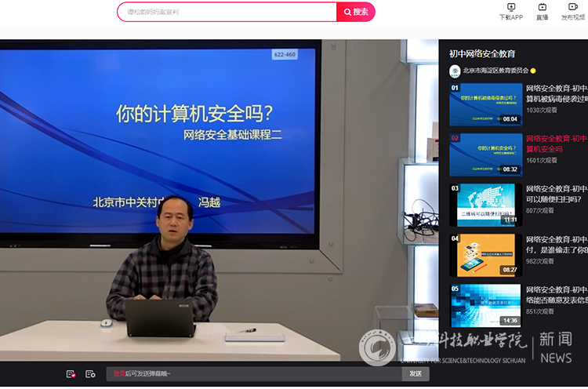Click the main video player area
588x389 pixels.
[x=219, y=200]
